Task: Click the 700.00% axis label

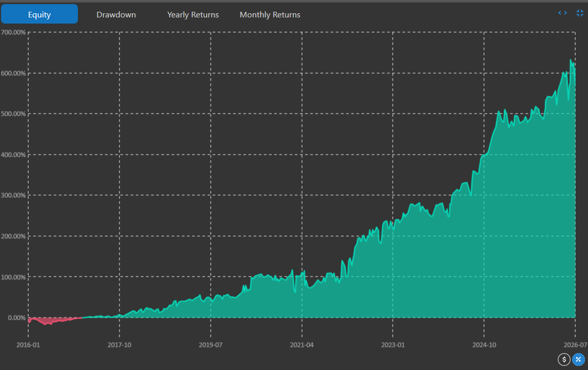Action: [13, 32]
